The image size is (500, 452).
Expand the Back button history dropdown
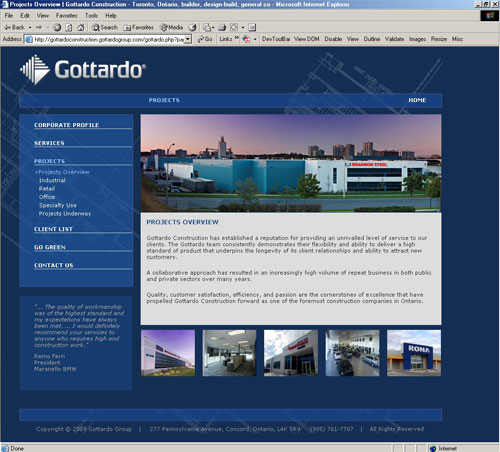coord(30,27)
